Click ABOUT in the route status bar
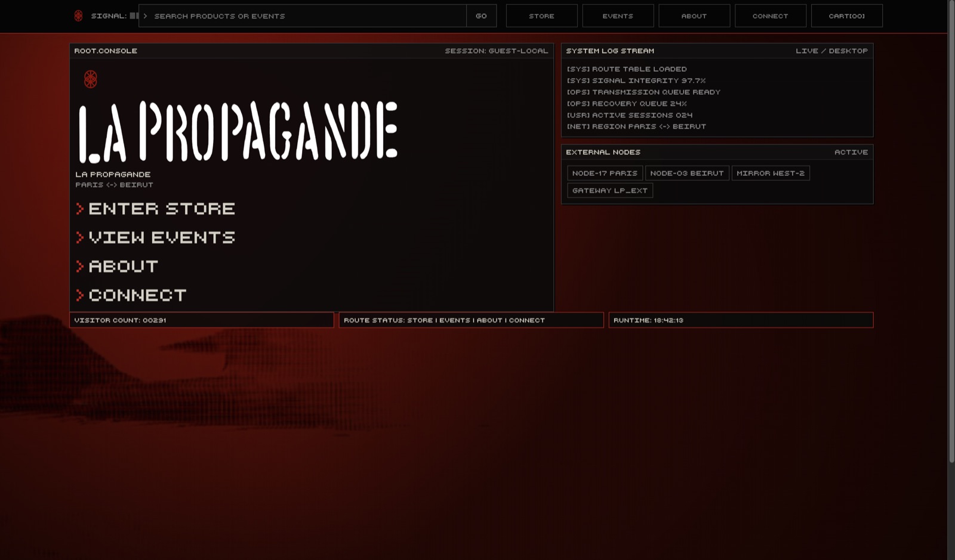 (x=489, y=320)
